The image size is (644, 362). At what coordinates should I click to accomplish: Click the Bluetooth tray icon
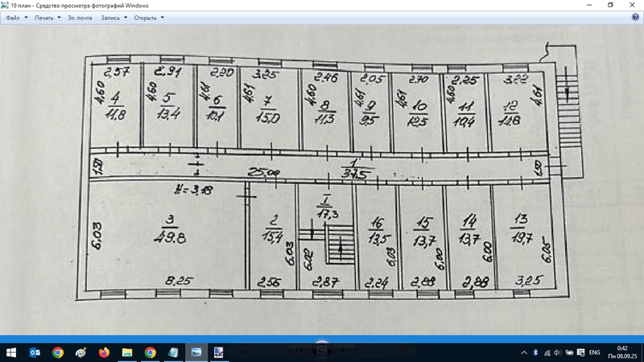coord(535,352)
